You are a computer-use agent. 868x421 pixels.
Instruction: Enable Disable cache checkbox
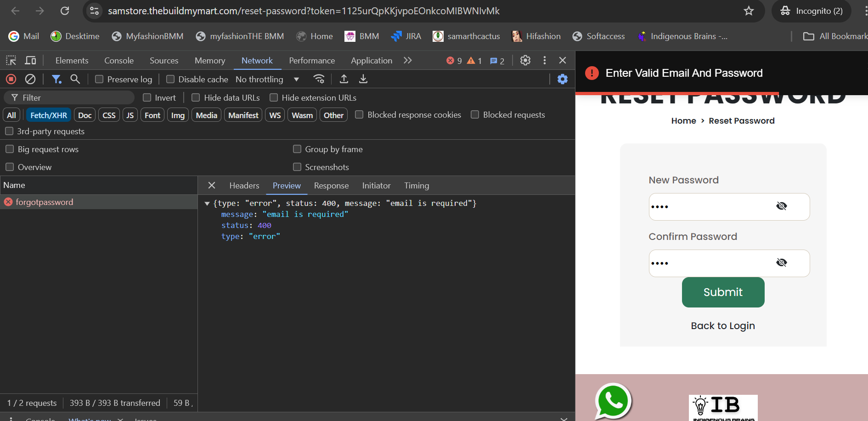click(170, 79)
